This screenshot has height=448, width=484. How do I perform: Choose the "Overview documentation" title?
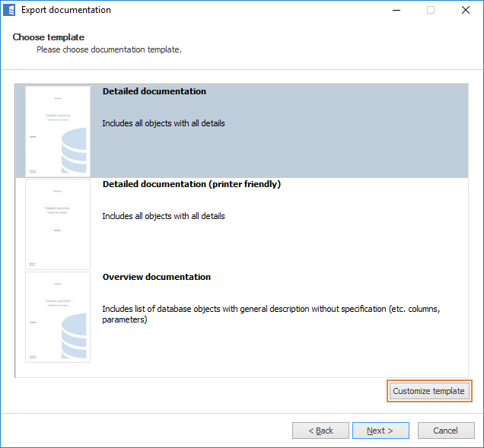(x=156, y=277)
